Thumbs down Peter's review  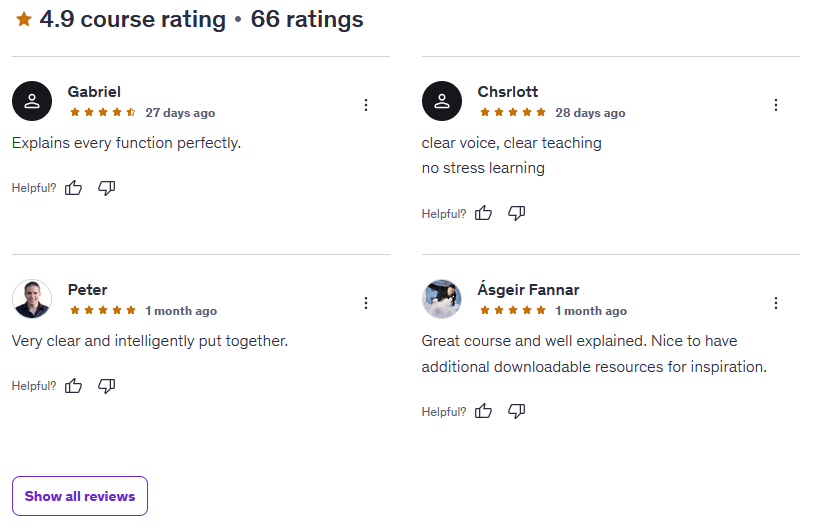[106, 385]
